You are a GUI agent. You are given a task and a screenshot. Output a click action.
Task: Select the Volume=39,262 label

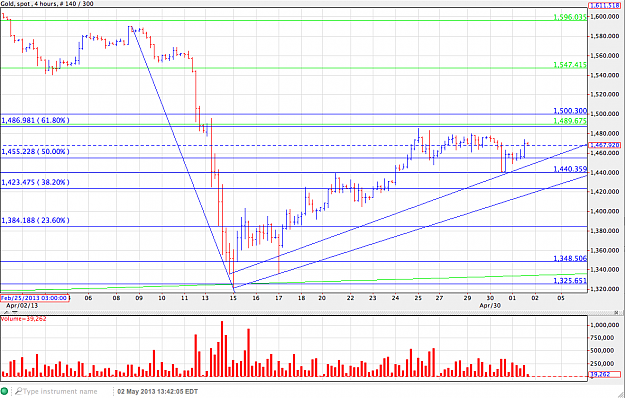pyautogui.click(x=24, y=319)
